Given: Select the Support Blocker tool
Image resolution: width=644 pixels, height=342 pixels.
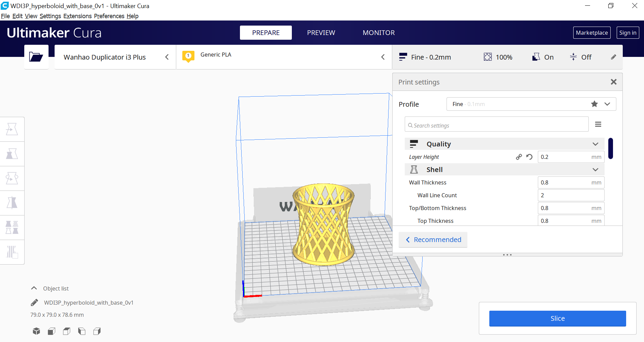Looking at the screenshot, I should [12, 252].
